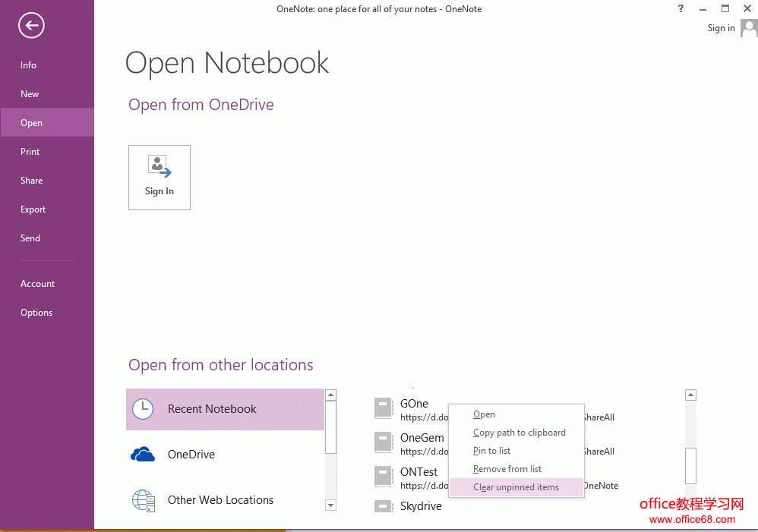Select OneDrive location
This screenshot has height=532, width=758.
(x=225, y=454)
